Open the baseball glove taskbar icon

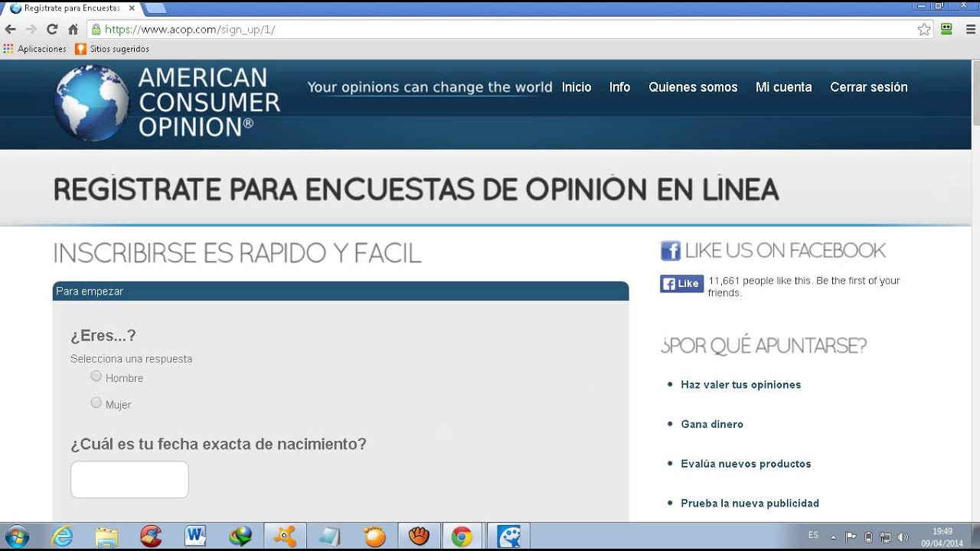pos(420,536)
